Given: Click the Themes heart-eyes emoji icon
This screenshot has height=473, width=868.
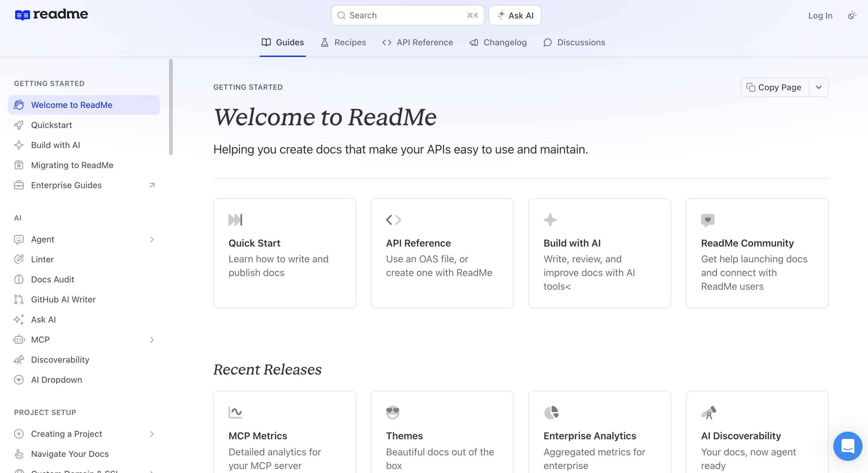Looking at the screenshot, I should tap(393, 413).
